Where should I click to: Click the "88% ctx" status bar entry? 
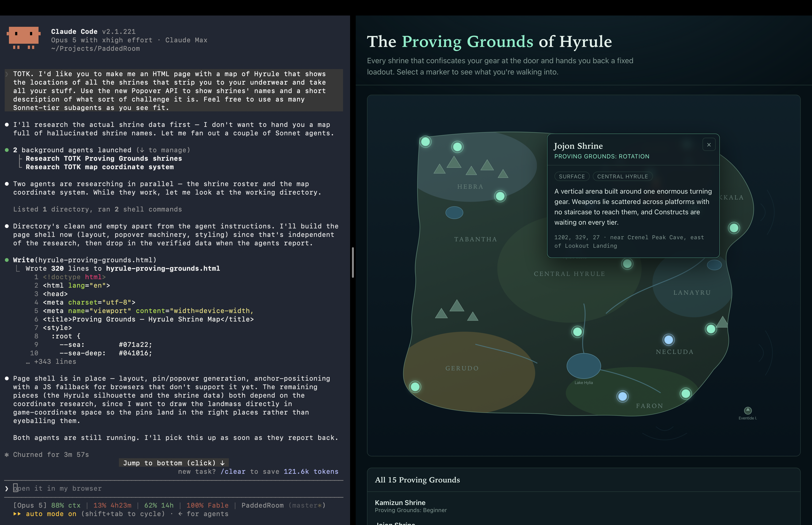pyautogui.click(x=66, y=505)
